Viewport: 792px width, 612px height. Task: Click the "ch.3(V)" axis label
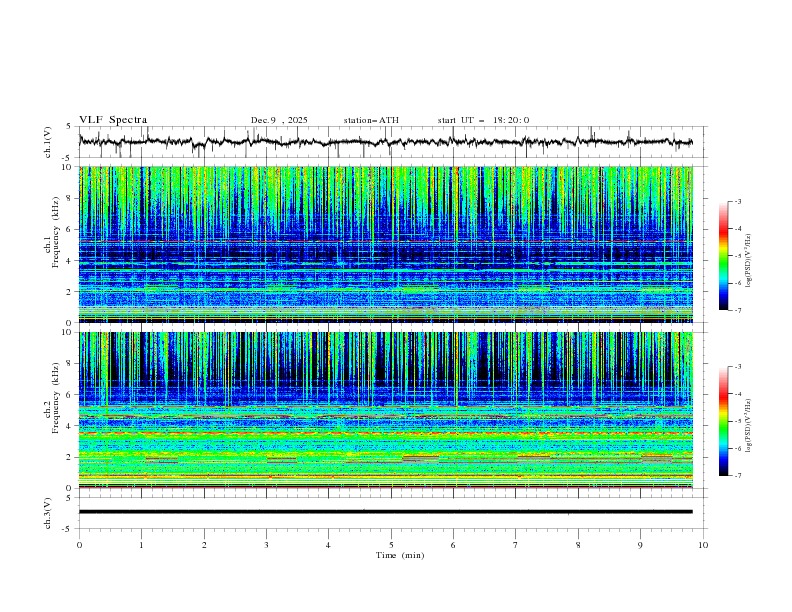[48, 513]
